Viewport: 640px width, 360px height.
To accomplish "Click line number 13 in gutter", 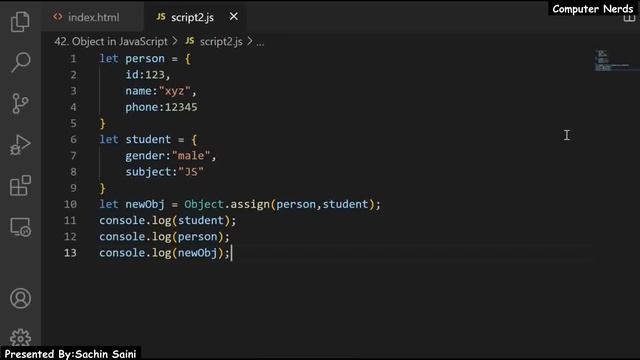I will click(70, 253).
